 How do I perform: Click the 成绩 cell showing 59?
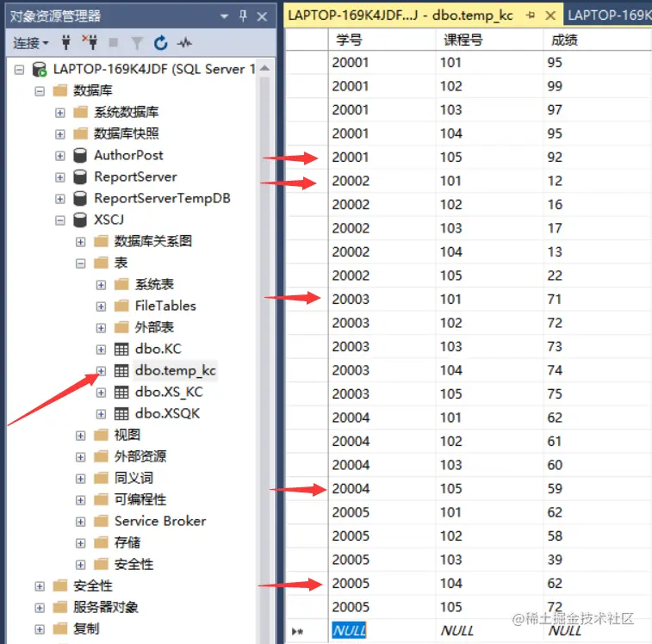pos(598,489)
